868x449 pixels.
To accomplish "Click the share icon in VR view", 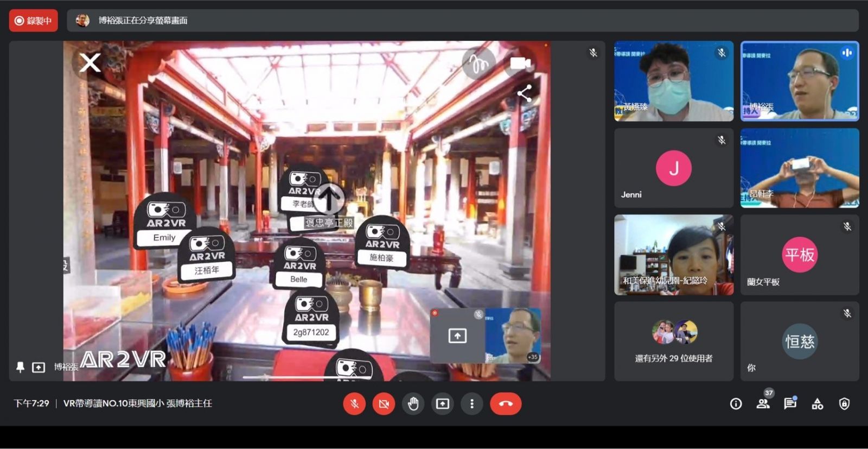I will [524, 93].
